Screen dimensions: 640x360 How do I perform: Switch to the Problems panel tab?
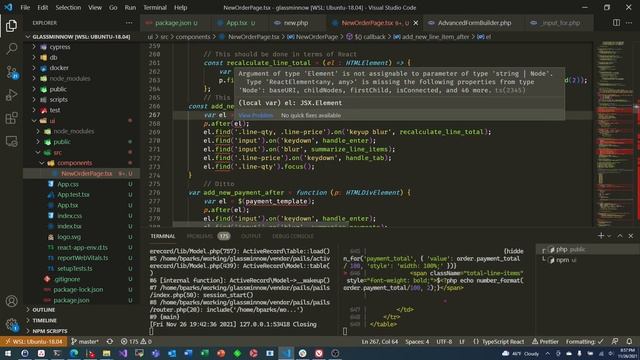point(208,236)
